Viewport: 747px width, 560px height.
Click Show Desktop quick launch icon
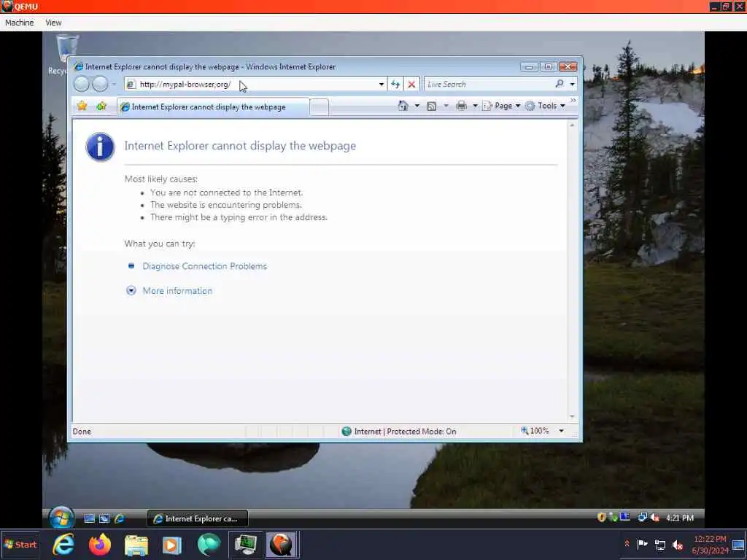89,518
